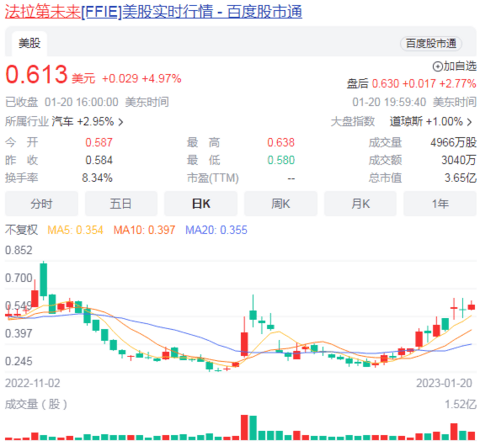Show the 1年 chart range

(440, 204)
